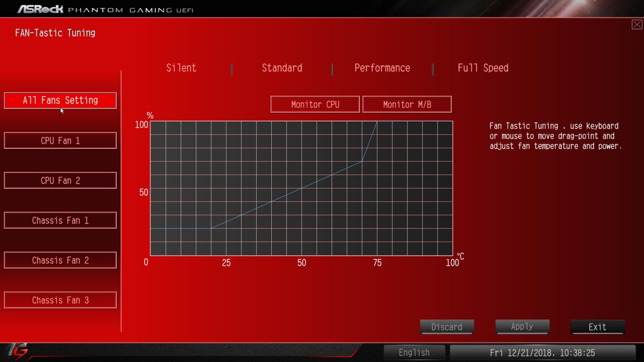The image size is (644, 362).
Task: Configure Chassis Fan 1
Action: click(60, 220)
